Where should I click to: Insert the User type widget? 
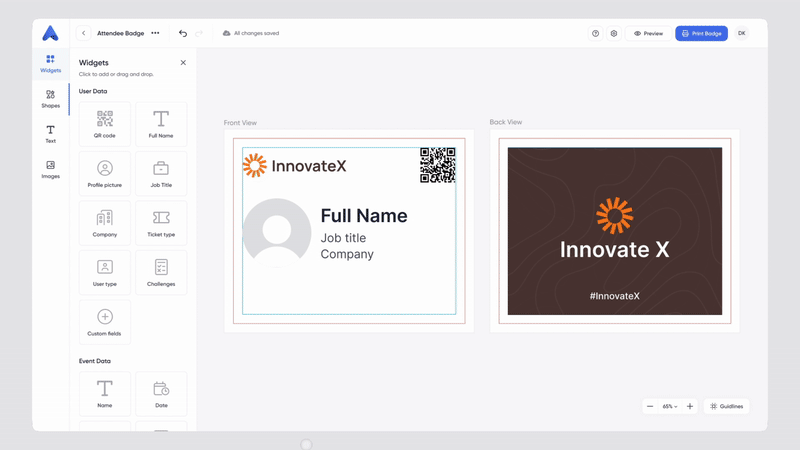coord(105,272)
